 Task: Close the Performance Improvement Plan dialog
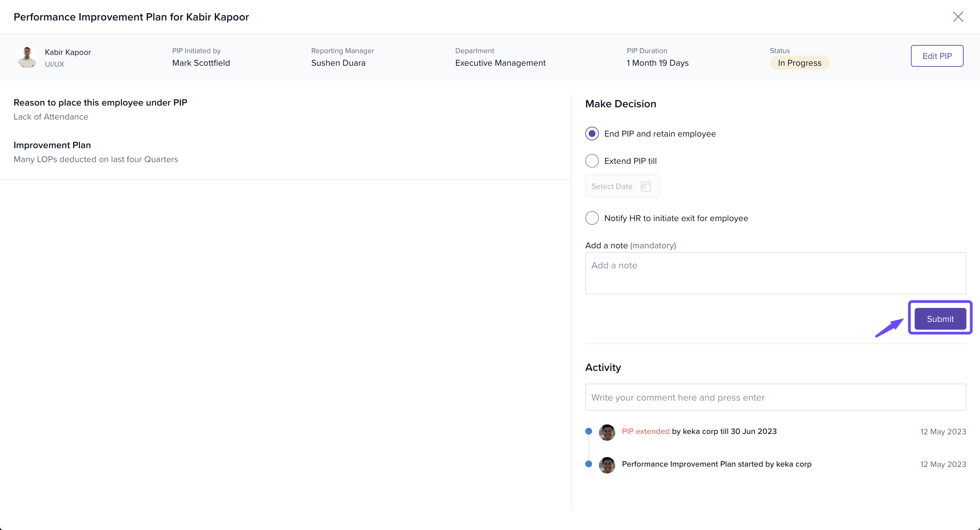pyautogui.click(x=958, y=17)
